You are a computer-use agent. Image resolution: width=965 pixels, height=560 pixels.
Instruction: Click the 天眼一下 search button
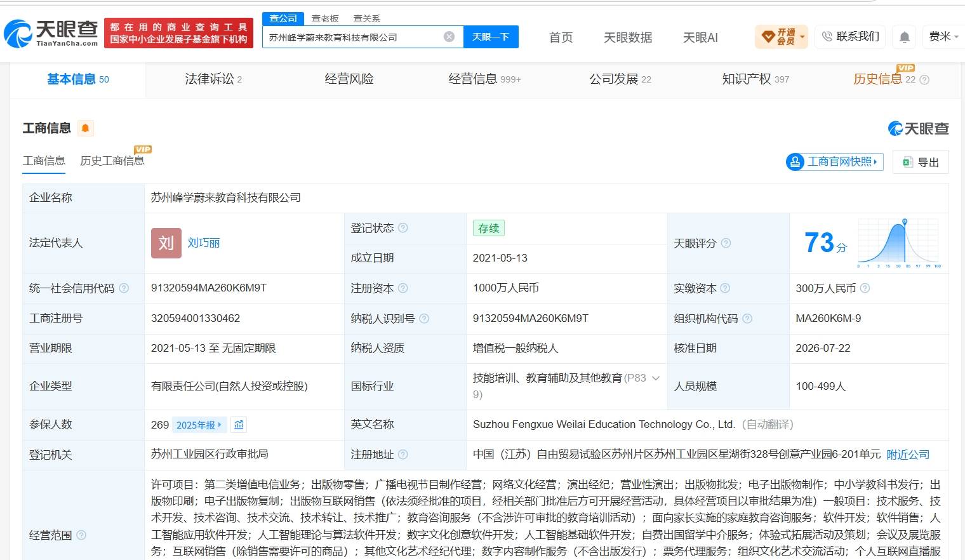click(x=491, y=37)
